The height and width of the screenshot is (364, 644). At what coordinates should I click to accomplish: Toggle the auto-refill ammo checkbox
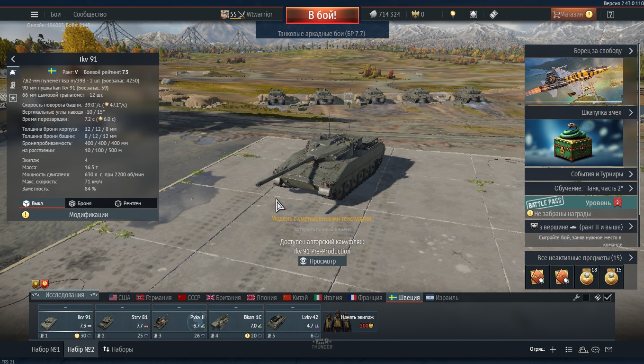pyautogui.click(x=608, y=298)
